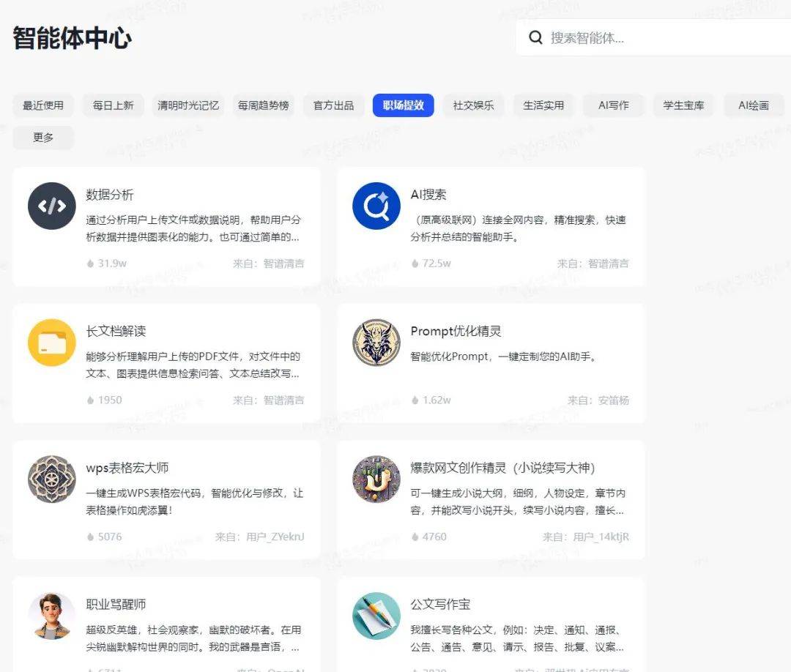The image size is (791, 672).
Task: Switch to the AI绘画 tab
Action: click(x=754, y=105)
